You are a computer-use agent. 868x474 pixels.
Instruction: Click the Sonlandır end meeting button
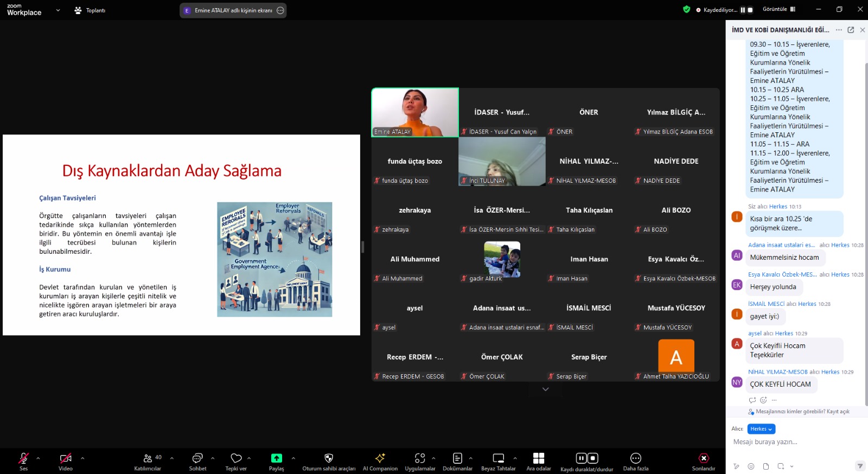[x=704, y=459]
